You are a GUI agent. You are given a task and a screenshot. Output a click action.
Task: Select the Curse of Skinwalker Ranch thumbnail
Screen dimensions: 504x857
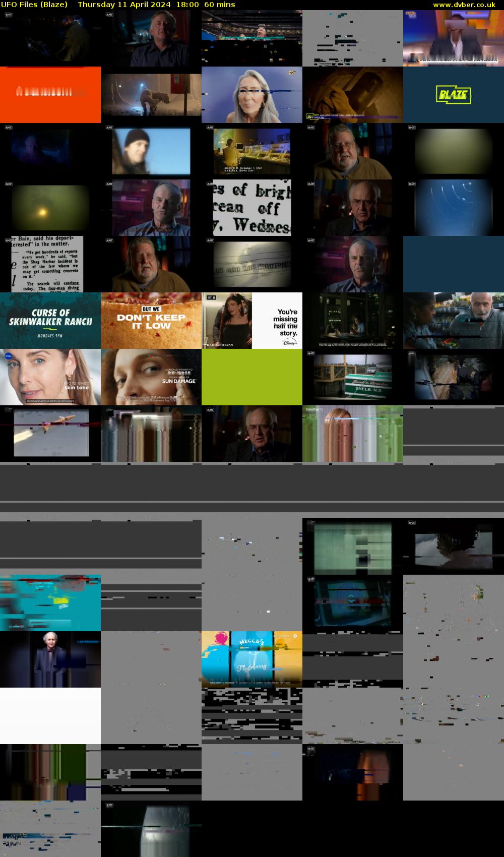click(50, 321)
